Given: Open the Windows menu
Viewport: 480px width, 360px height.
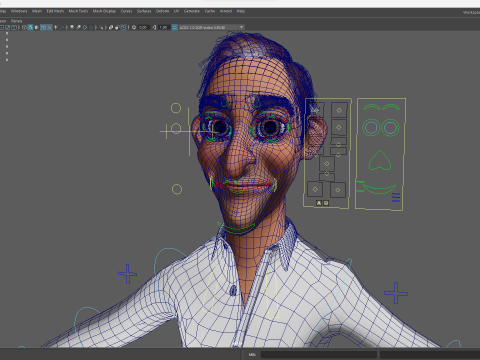Looking at the screenshot, I should pyautogui.click(x=19, y=11).
